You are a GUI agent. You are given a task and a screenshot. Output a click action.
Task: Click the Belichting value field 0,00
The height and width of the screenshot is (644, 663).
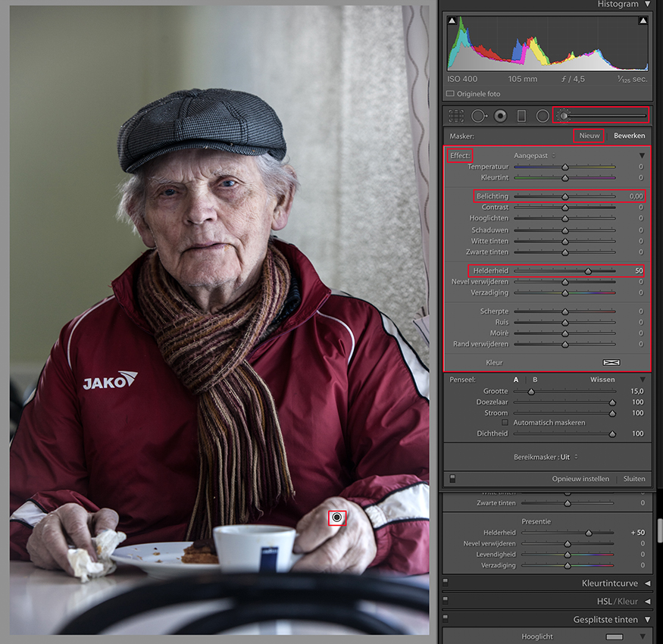[636, 196]
